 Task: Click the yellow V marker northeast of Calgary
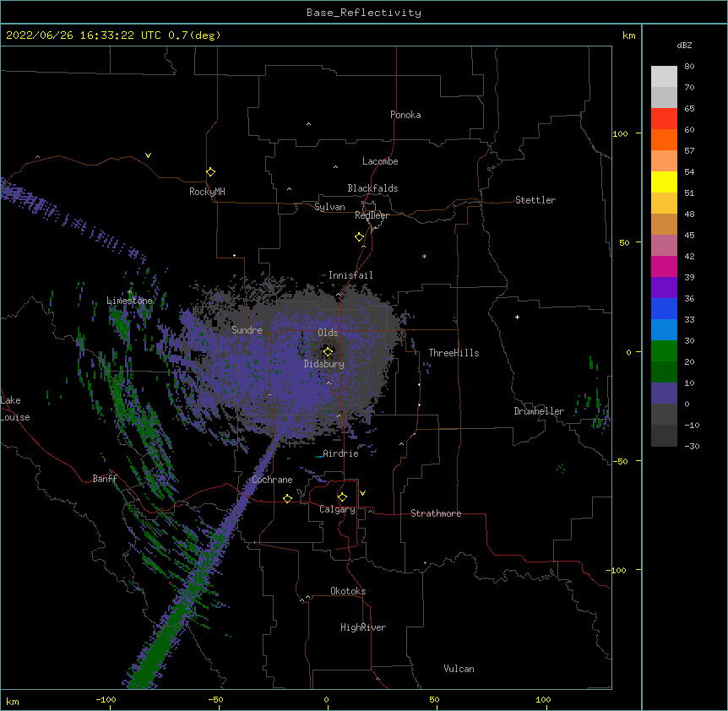pyautogui.click(x=362, y=493)
